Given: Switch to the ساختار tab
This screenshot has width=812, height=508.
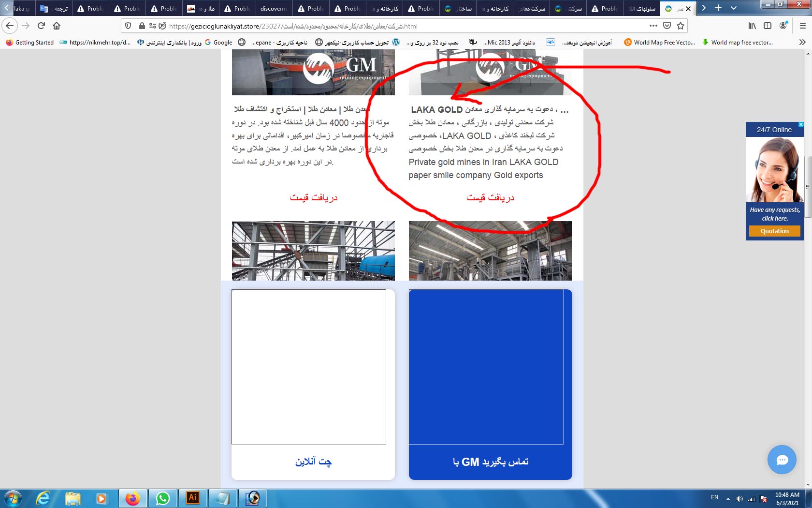Looking at the screenshot, I should coord(458,9).
